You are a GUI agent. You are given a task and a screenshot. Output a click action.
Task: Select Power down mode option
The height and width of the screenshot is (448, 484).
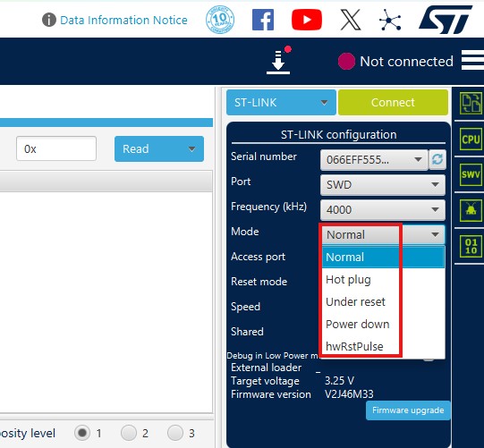tap(383, 324)
